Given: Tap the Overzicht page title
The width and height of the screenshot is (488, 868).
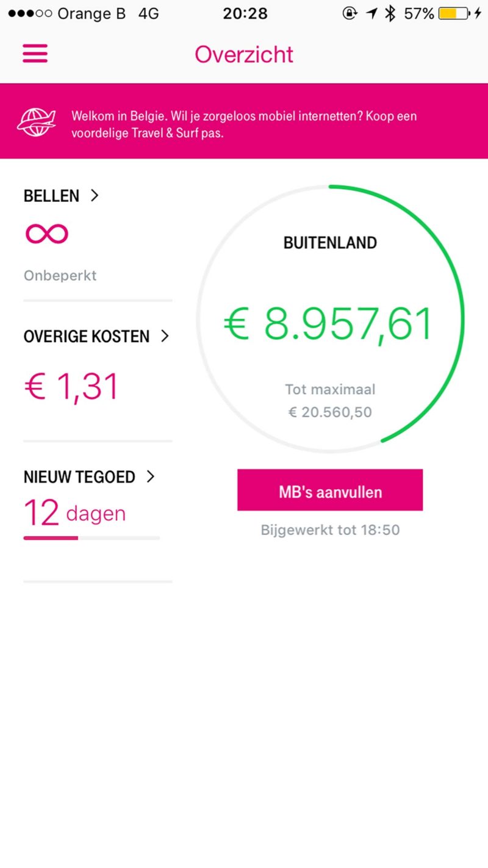Looking at the screenshot, I should point(244,54).
